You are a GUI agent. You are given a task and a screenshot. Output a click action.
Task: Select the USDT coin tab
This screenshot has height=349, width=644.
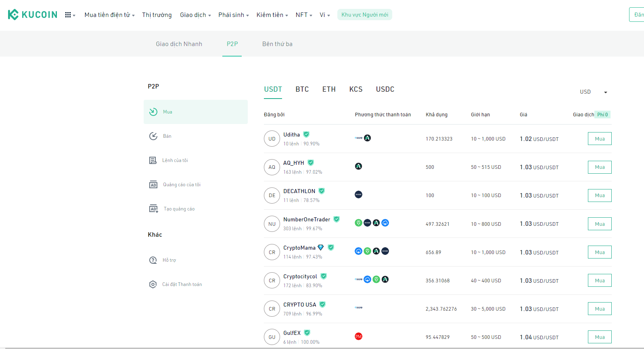click(273, 89)
